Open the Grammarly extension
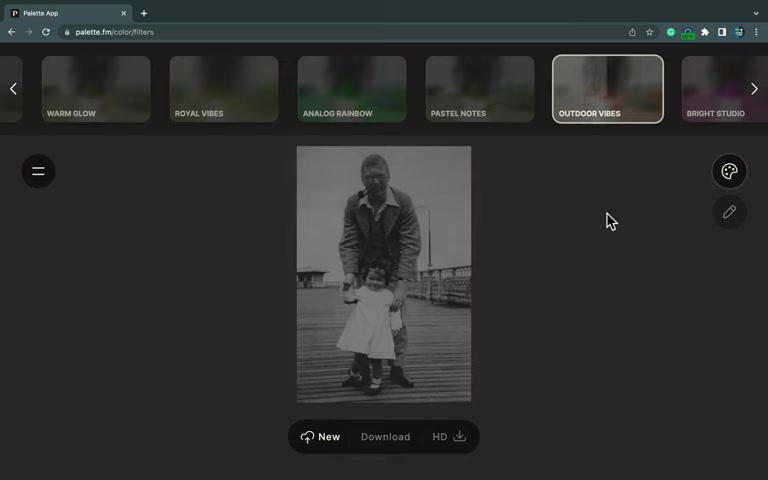 click(x=671, y=32)
